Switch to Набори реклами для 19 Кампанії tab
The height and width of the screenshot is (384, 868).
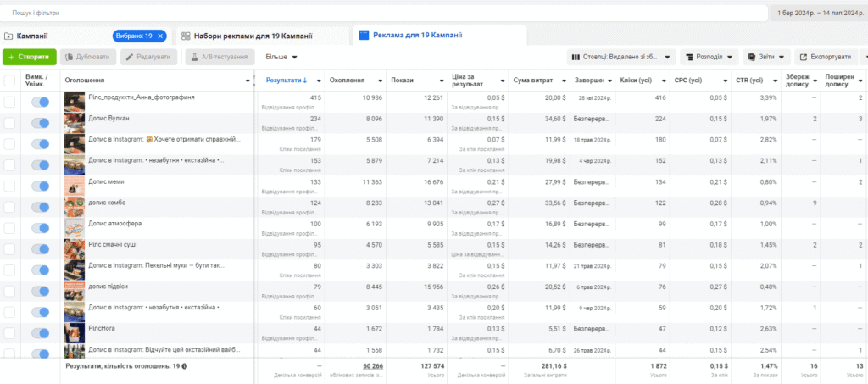click(x=261, y=36)
